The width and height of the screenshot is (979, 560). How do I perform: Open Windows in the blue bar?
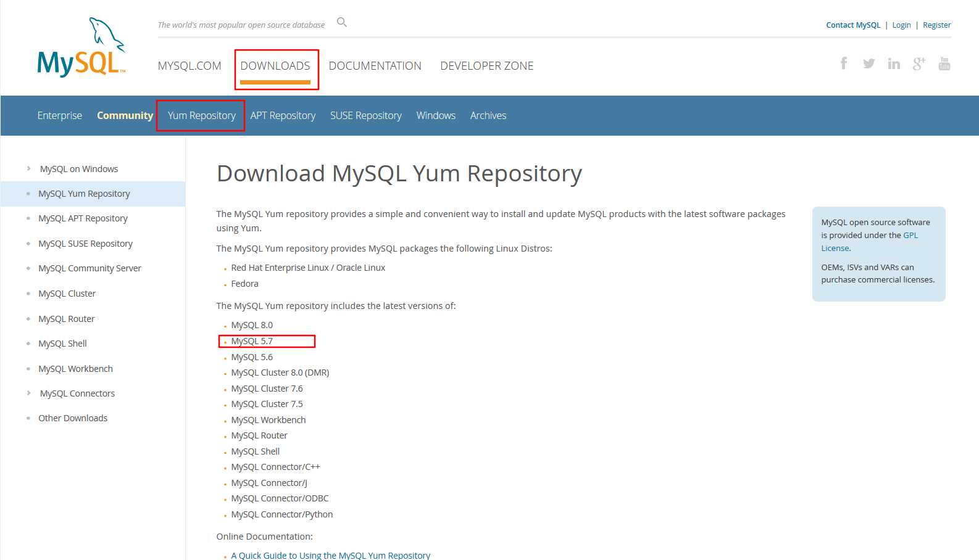pyautogui.click(x=436, y=115)
